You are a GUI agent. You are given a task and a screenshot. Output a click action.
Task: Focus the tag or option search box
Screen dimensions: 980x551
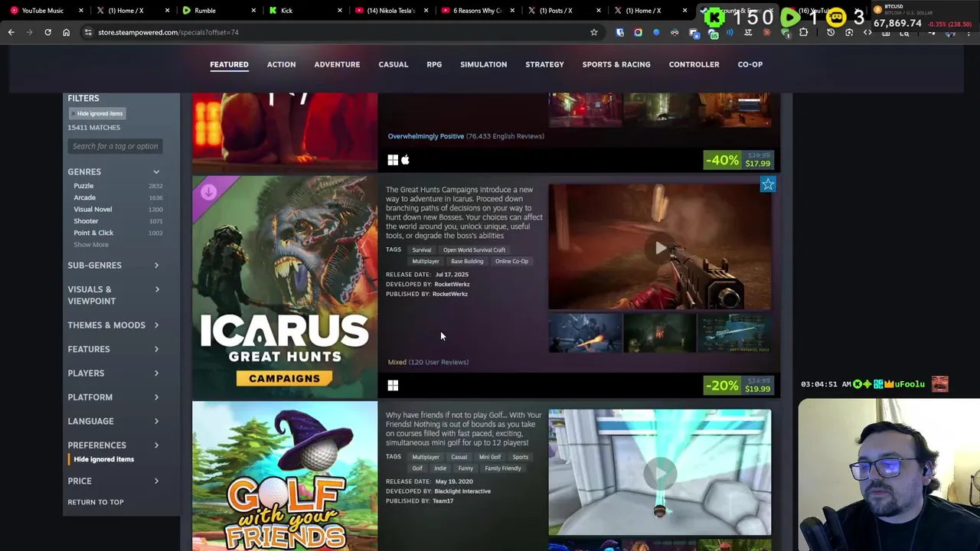click(x=115, y=146)
